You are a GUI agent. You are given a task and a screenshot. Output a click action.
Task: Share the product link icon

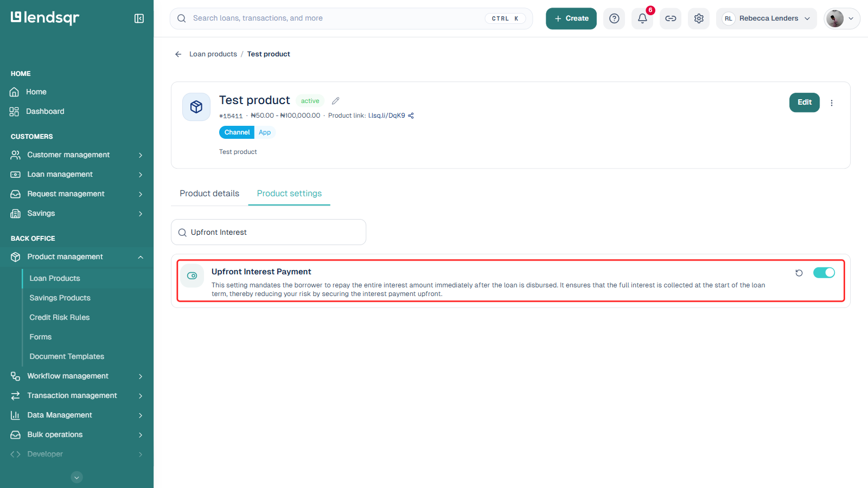tap(411, 115)
